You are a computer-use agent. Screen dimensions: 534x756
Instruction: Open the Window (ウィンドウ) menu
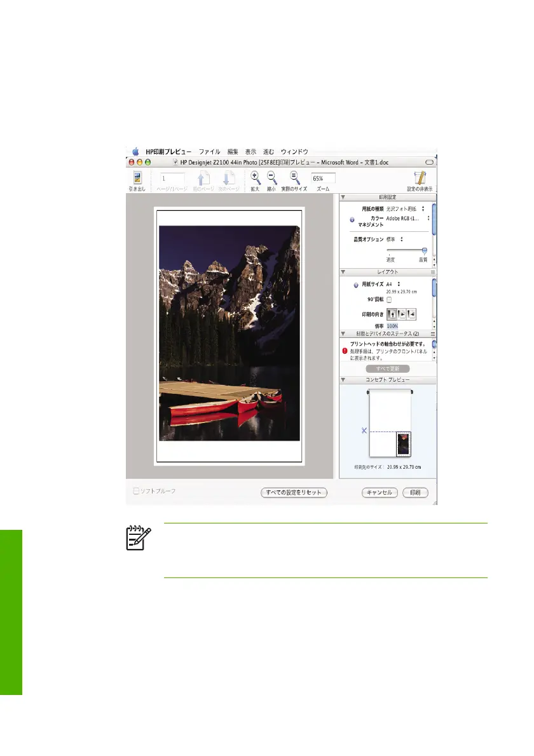point(294,152)
